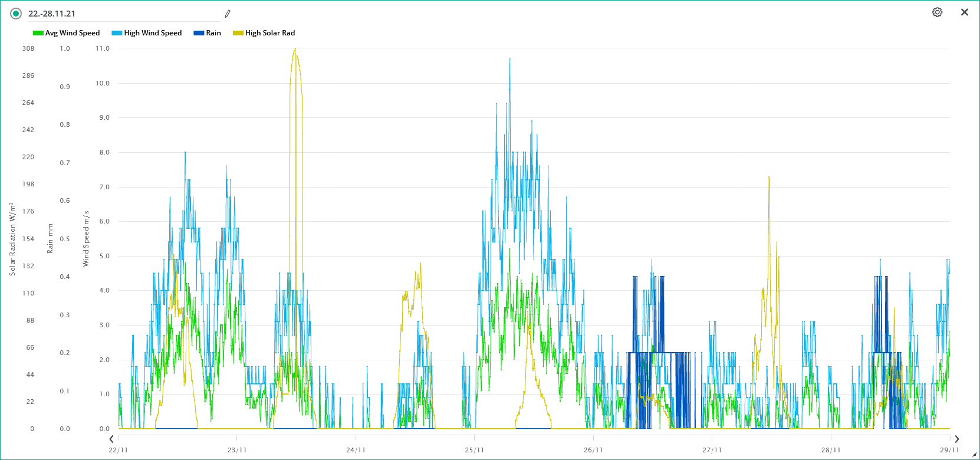Image resolution: width=980 pixels, height=460 pixels.
Task: Click the 25/11 date axis label
Action: pos(474,450)
